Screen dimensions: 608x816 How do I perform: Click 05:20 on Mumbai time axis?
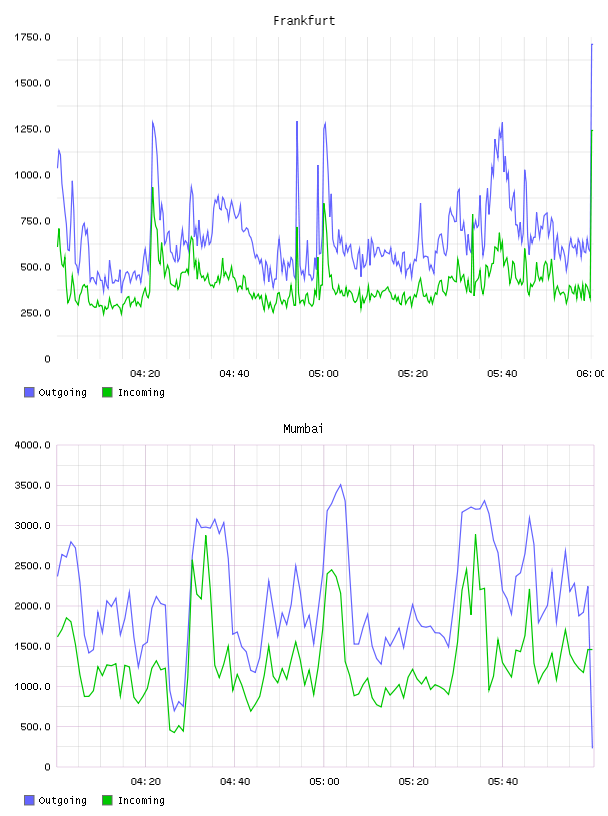(x=413, y=782)
